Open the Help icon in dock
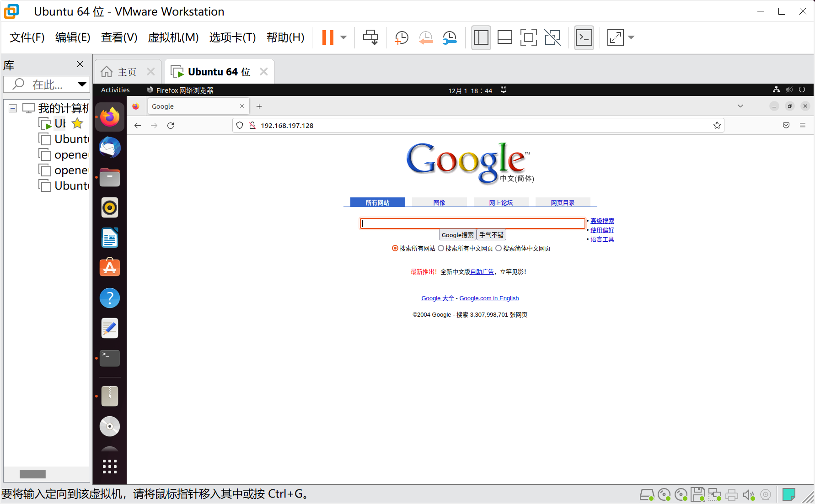This screenshot has height=504, width=815. click(x=110, y=298)
